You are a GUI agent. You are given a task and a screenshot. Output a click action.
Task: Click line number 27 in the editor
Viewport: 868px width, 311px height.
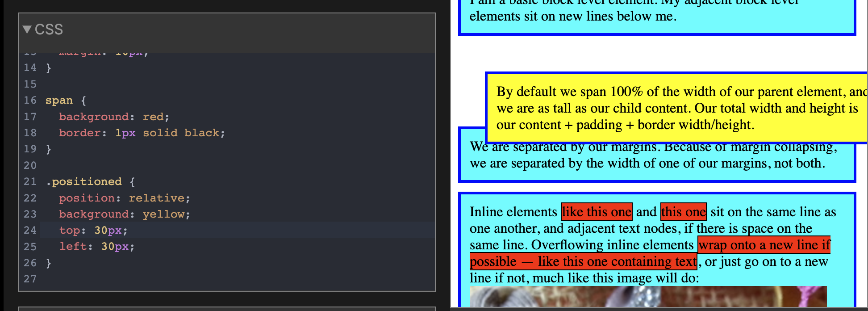click(x=30, y=279)
